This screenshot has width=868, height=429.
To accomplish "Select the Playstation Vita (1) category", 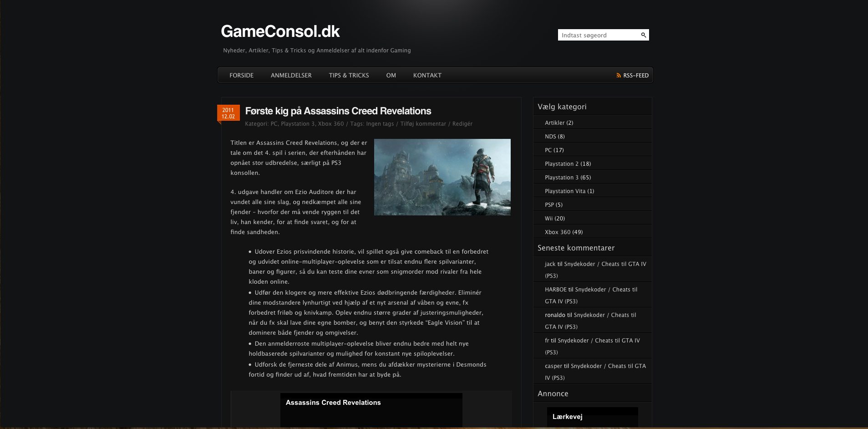I will 569,191.
